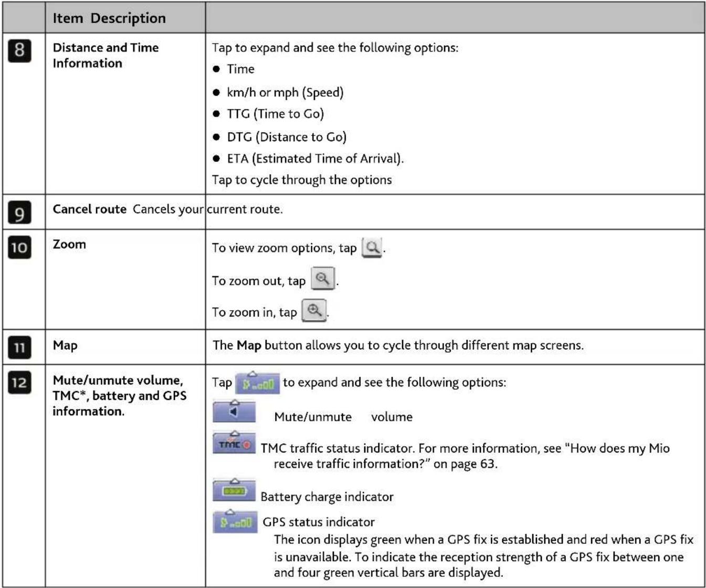Click the TMC traffic status icon
The height and width of the screenshot is (588, 706).
point(234,443)
